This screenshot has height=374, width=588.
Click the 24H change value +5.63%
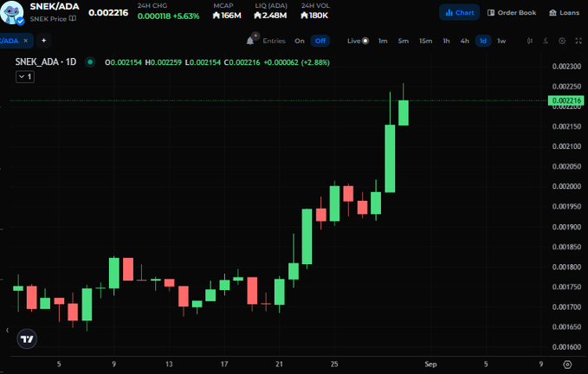coord(186,16)
